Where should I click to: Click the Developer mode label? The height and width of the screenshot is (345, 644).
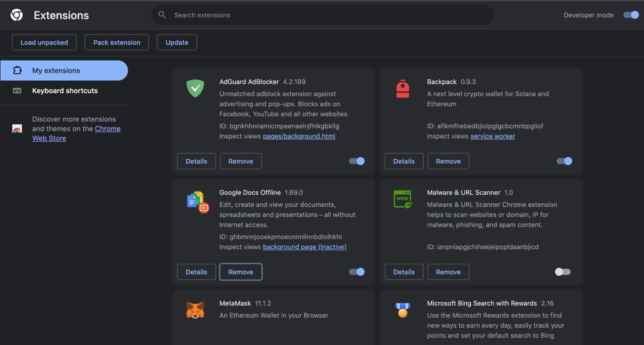click(x=589, y=15)
